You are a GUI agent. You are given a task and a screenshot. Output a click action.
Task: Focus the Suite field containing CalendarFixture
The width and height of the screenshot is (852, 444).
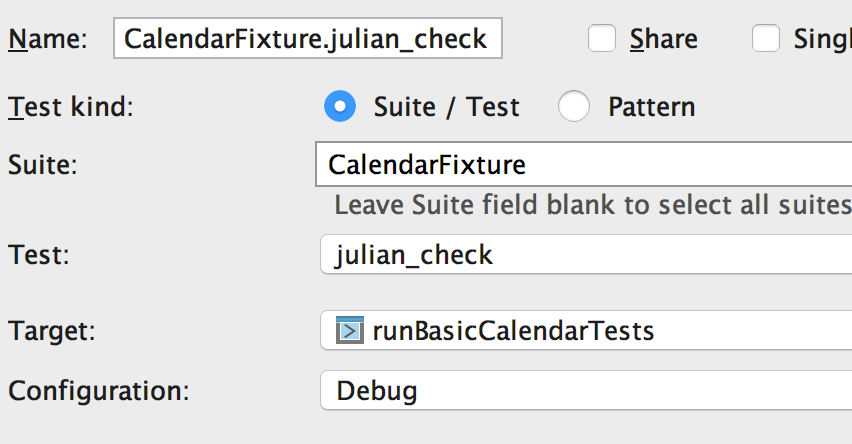pos(584,164)
